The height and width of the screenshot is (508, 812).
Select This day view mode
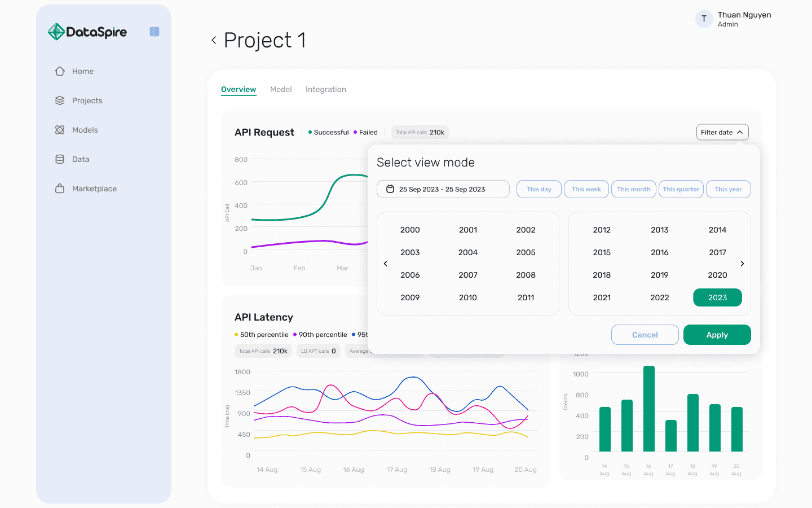coord(539,189)
